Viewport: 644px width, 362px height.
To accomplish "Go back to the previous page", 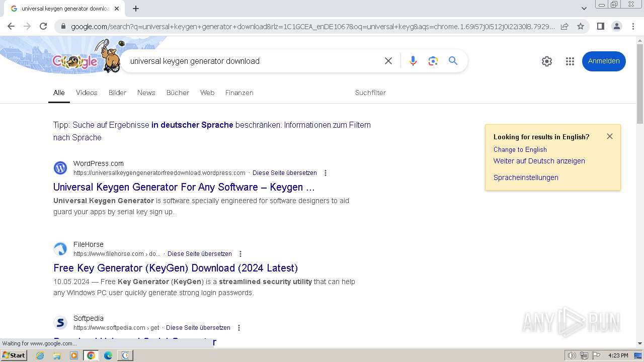I will point(11,26).
